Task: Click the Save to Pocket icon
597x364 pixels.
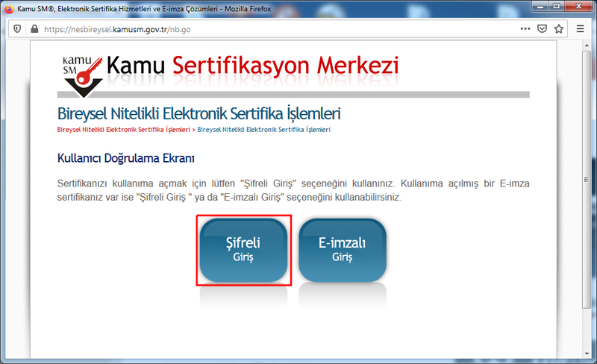Action: coord(543,29)
